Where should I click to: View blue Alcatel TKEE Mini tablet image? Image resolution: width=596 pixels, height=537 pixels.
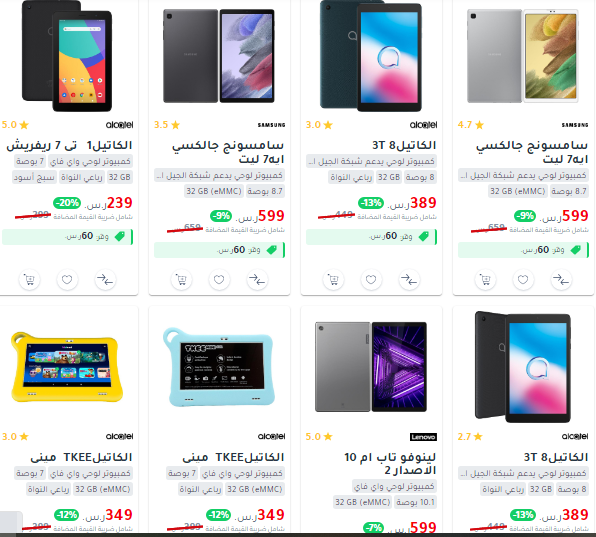pyautogui.click(x=219, y=367)
